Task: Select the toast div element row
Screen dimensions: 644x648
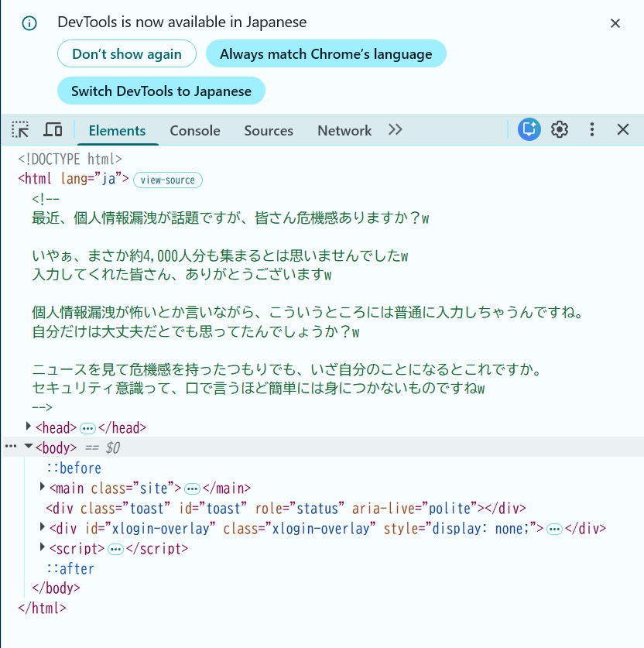Action: (x=286, y=509)
